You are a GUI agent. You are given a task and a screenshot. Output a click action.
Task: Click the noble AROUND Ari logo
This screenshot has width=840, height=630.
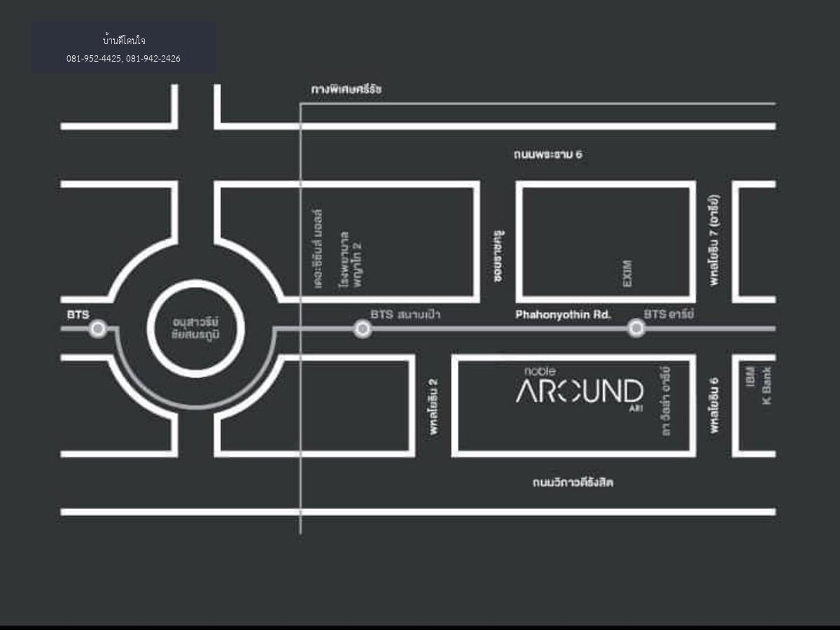pos(580,389)
